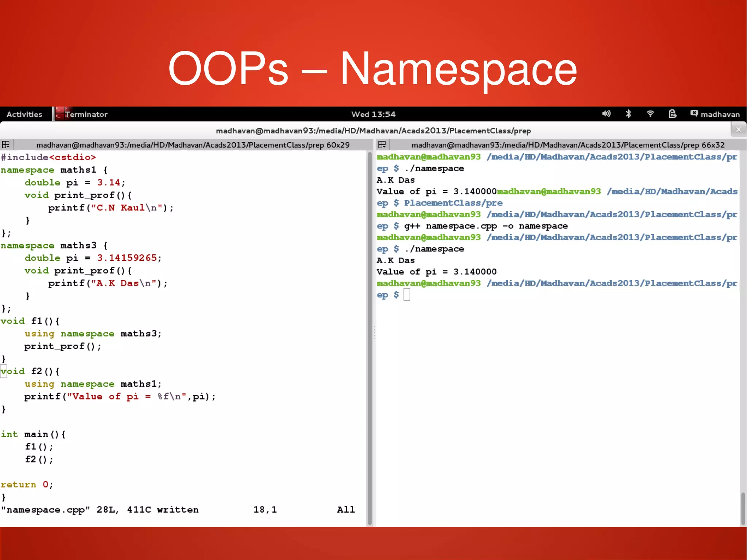Click the right pane title bar 66x32
Screen dimensions: 747x560
[x=568, y=145]
